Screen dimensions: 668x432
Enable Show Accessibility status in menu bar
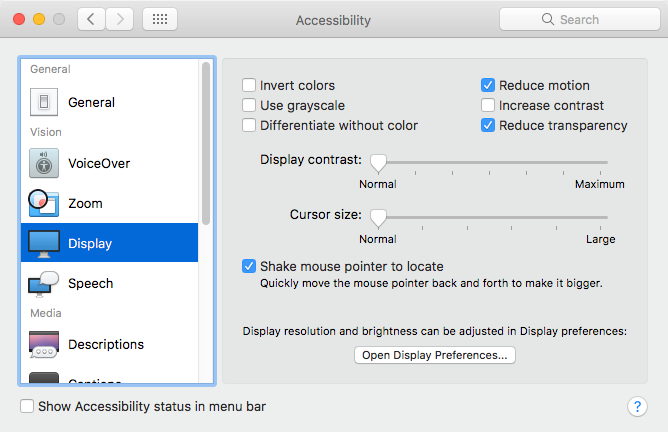(28, 406)
